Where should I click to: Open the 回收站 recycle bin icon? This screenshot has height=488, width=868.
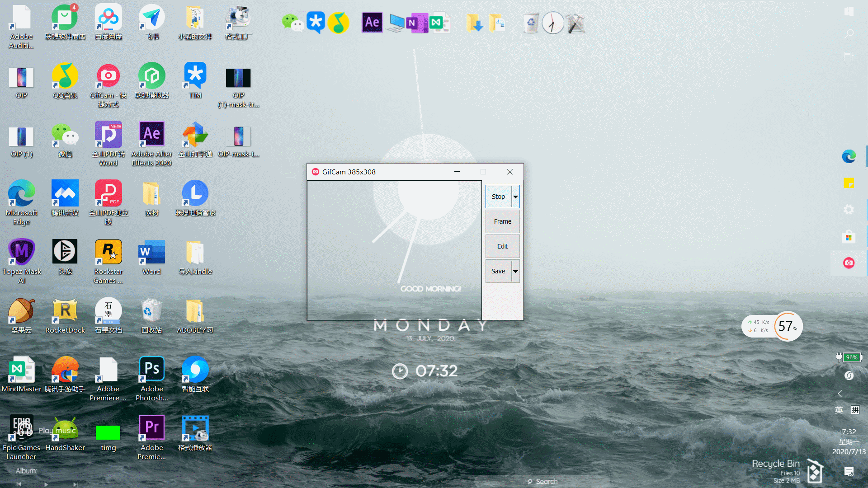(152, 316)
